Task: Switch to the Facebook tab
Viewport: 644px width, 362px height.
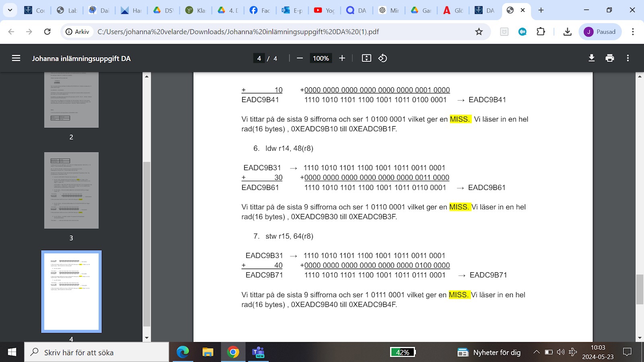Action: click(x=260, y=10)
